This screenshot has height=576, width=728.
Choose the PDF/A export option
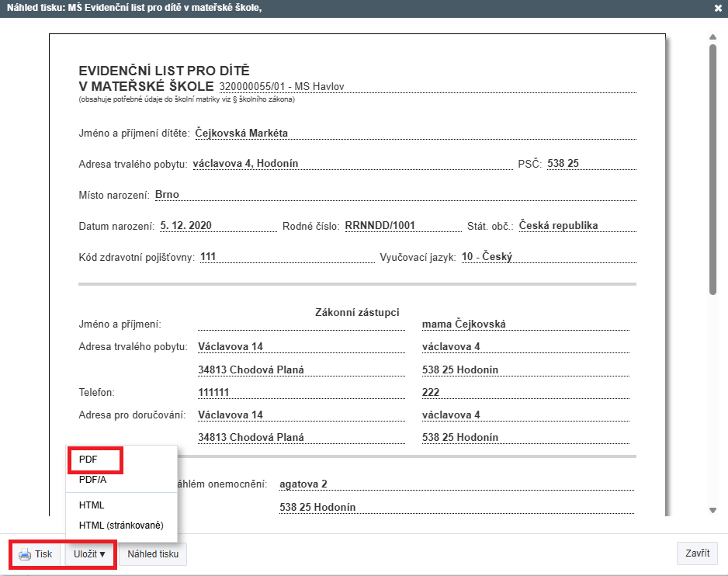click(x=92, y=480)
